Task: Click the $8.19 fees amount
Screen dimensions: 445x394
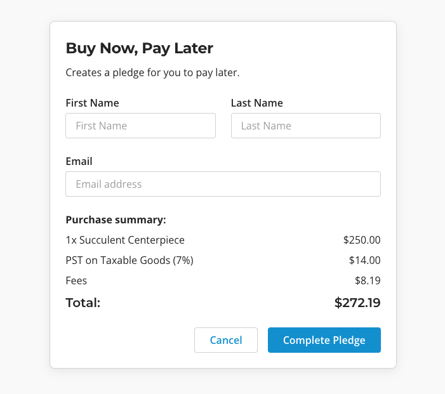Action: (x=368, y=281)
